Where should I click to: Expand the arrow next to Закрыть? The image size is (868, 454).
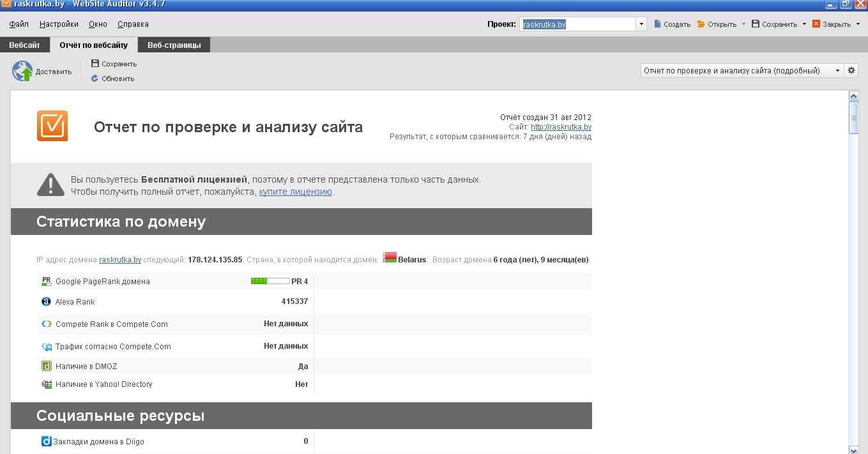[858, 25]
